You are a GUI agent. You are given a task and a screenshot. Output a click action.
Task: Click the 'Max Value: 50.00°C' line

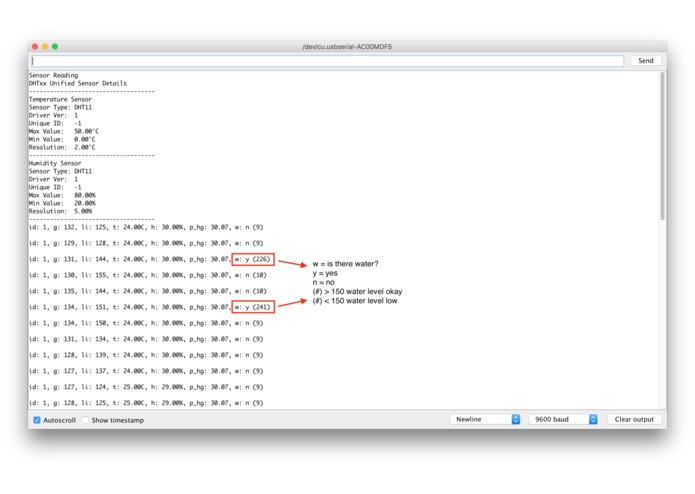(x=64, y=131)
